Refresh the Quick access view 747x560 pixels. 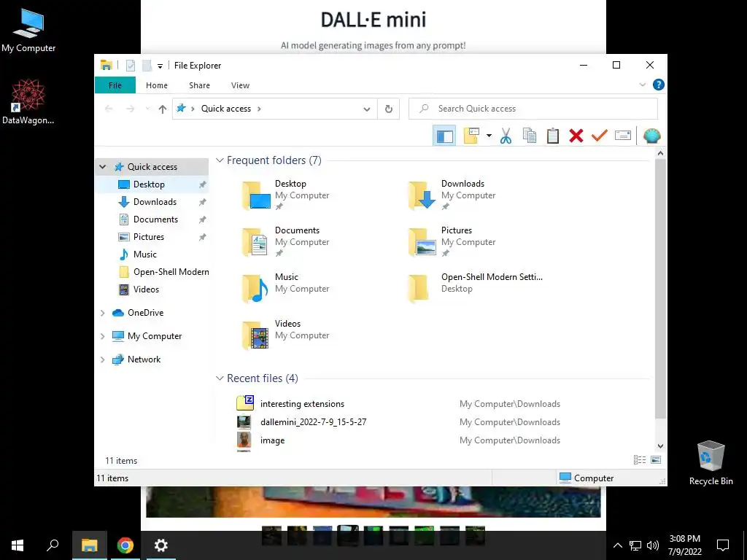(389, 109)
